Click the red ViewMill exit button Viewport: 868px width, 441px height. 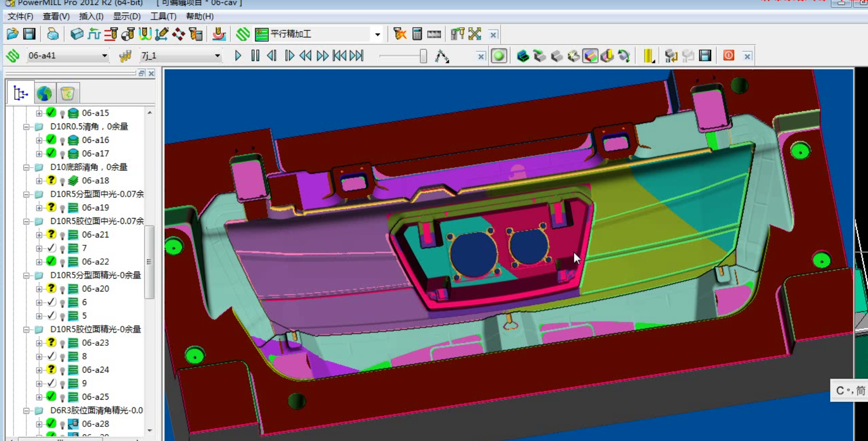point(728,55)
